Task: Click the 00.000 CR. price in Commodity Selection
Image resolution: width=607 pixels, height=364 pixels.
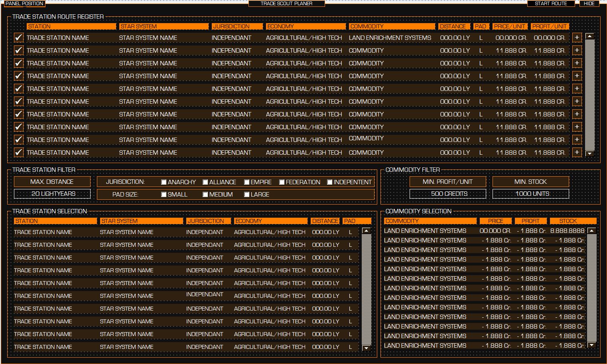Action: click(x=495, y=231)
